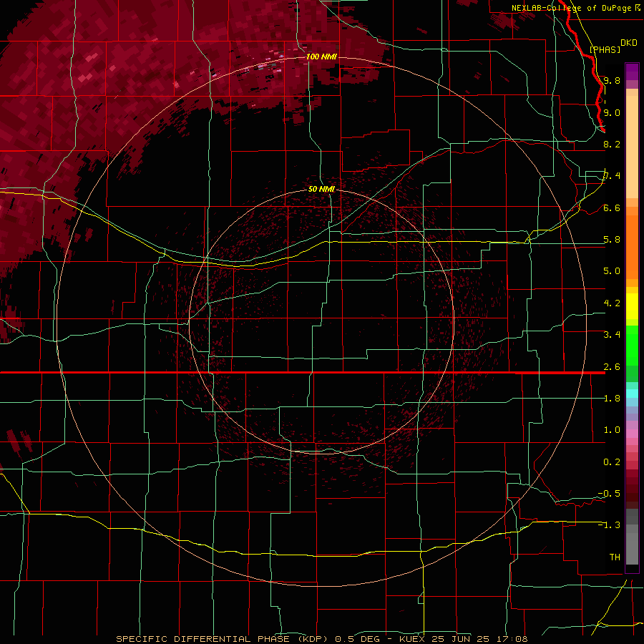
Task: Click the 1.0 value on the legend
Action: (x=612, y=430)
